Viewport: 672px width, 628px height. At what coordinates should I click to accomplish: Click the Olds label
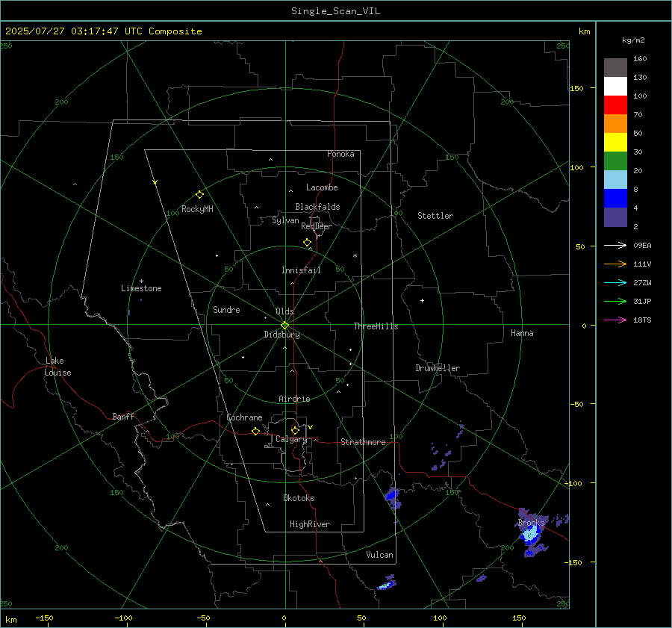click(284, 311)
